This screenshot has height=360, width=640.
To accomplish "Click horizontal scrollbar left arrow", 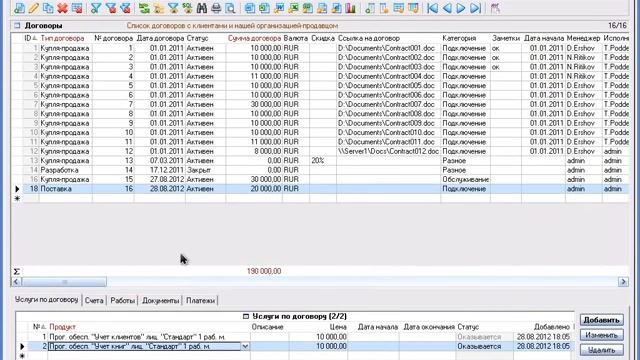I will [16, 282].
